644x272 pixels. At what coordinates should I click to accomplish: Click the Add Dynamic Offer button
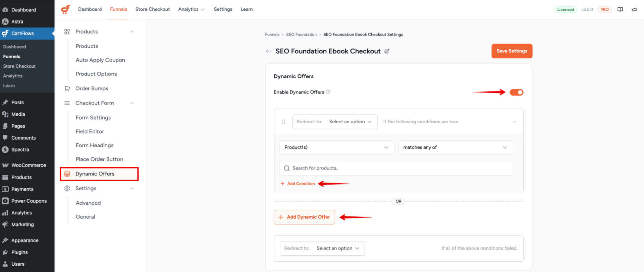pos(304,217)
